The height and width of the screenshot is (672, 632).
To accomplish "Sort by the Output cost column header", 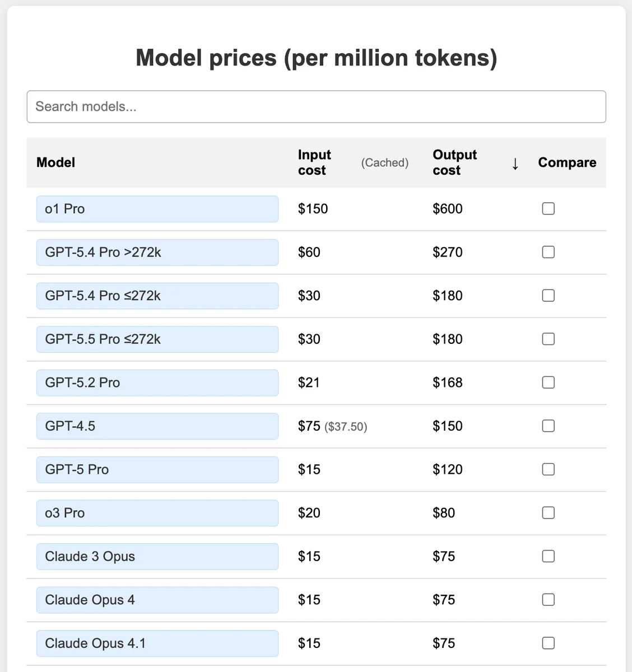I will pyautogui.click(x=454, y=162).
